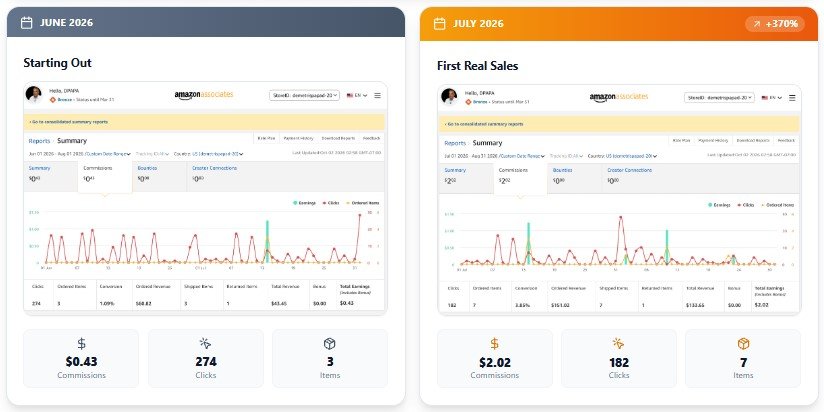Open Country dropdown in June card

[x=209, y=154]
